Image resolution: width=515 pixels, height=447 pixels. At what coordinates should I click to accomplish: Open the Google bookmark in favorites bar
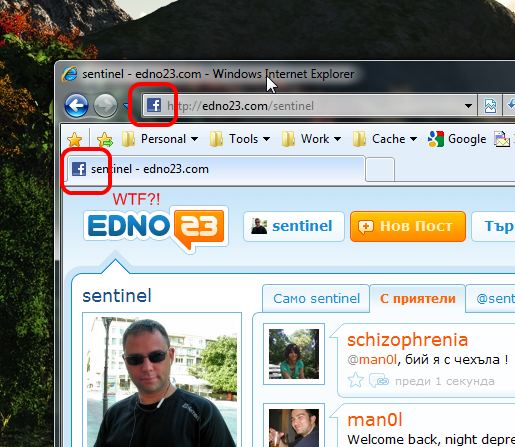[x=457, y=139]
